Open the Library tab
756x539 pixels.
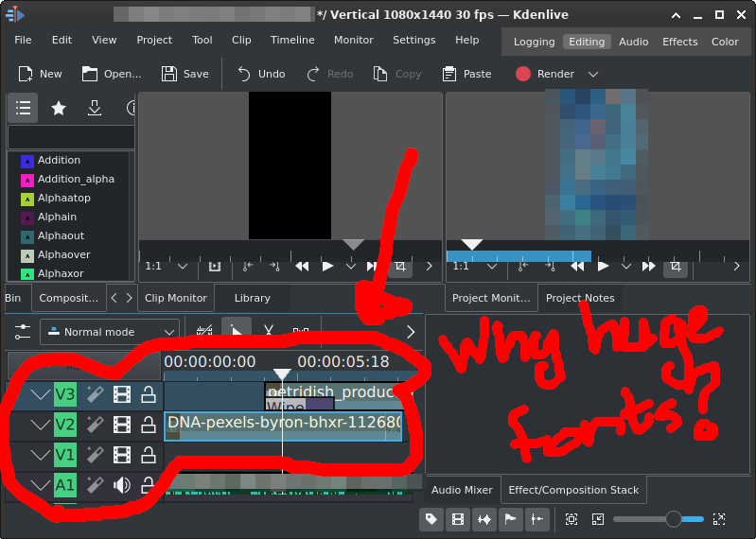click(x=253, y=298)
